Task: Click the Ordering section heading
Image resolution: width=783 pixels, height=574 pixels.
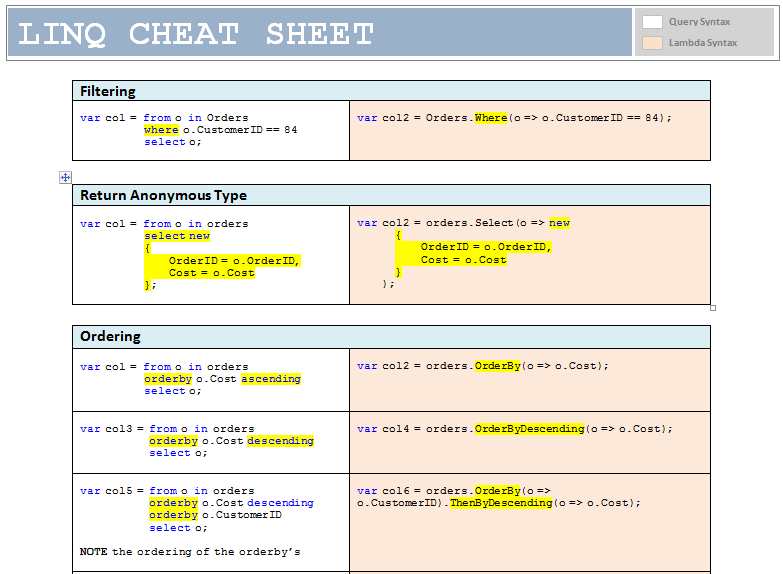Action: (x=110, y=336)
